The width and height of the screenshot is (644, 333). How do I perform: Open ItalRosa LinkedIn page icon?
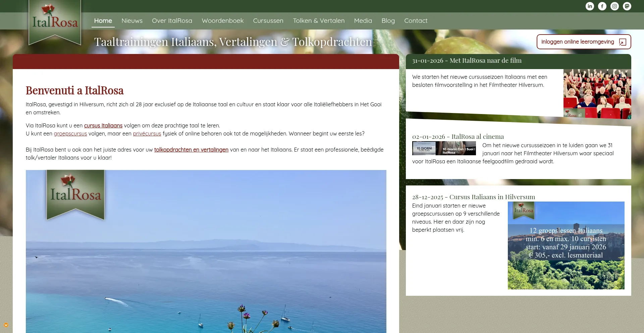[590, 6]
